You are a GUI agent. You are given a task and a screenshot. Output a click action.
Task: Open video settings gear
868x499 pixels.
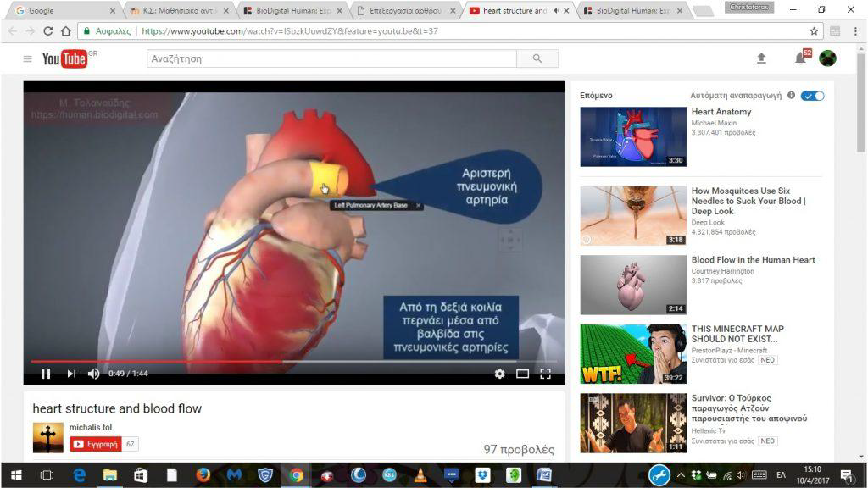[499, 374]
